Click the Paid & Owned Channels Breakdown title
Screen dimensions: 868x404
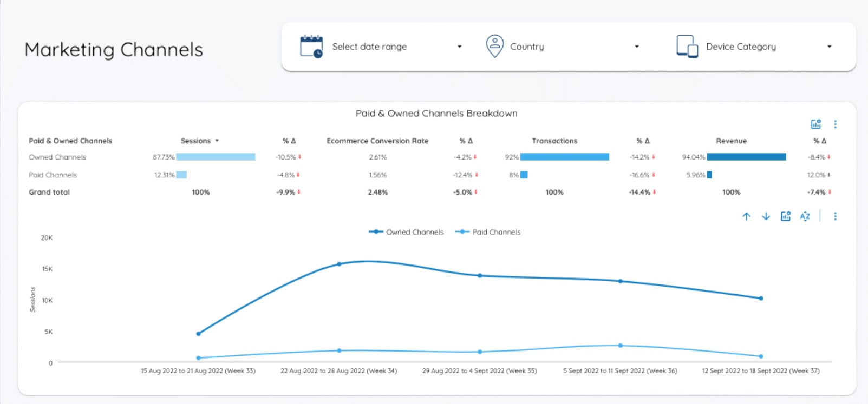[x=436, y=114]
